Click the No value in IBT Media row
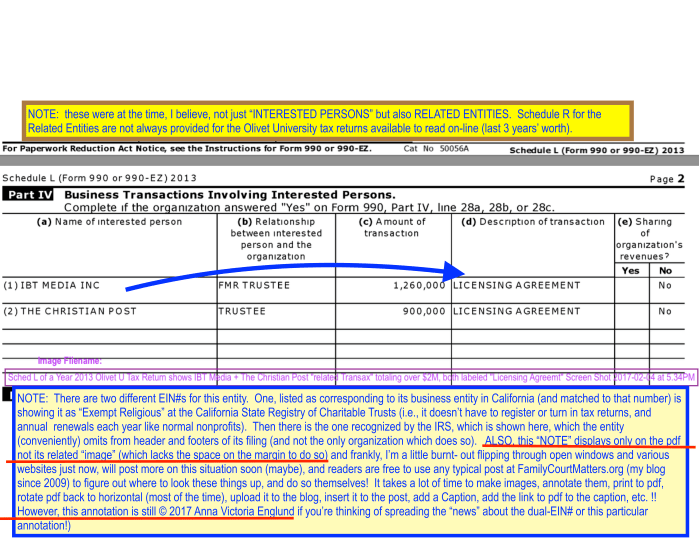This screenshot has width=699, height=540. [665, 285]
